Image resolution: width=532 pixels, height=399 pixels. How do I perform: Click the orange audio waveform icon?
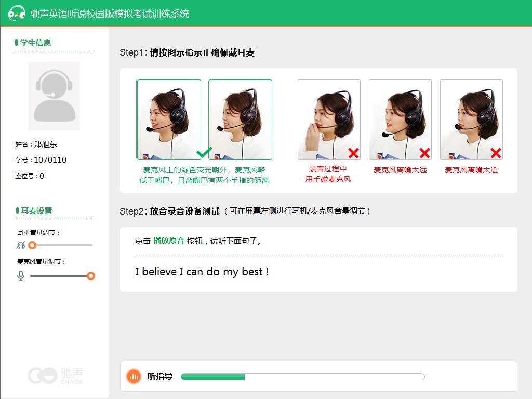coord(134,376)
